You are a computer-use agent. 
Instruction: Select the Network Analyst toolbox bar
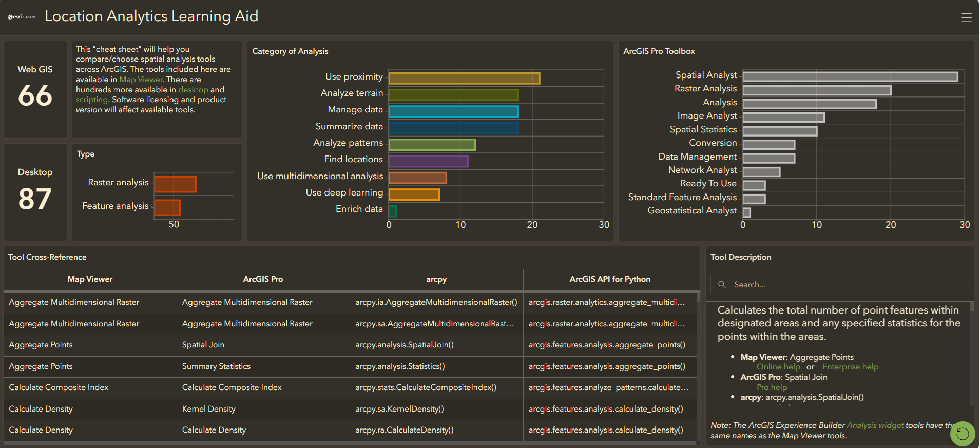point(761,172)
